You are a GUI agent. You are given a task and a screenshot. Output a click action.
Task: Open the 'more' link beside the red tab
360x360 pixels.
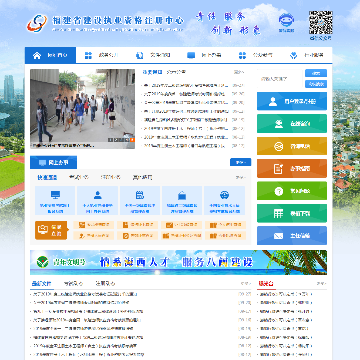coord(321,284)
